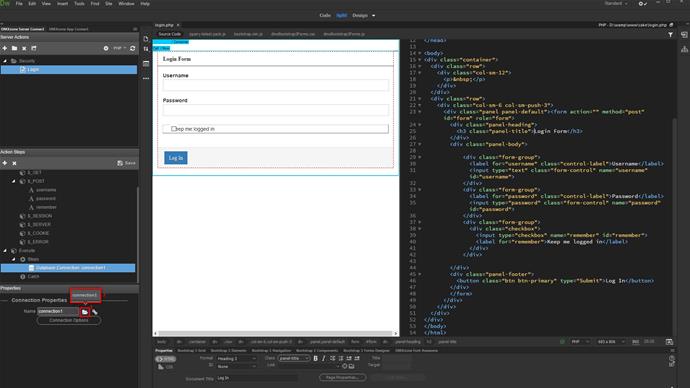Apply bold formatting in Properties
The width and height of the screenshot is (690, 388).
[316, 359]
